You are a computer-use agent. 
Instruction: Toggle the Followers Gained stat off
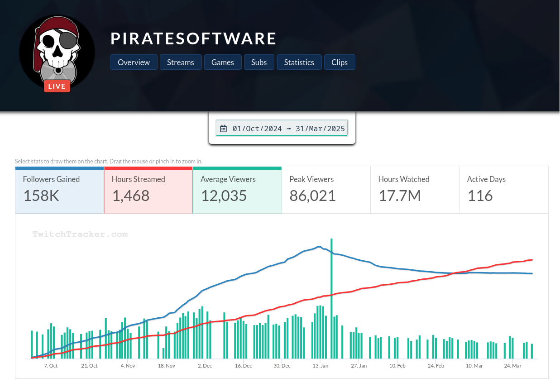pyautogui.click(x=59, y=189)
